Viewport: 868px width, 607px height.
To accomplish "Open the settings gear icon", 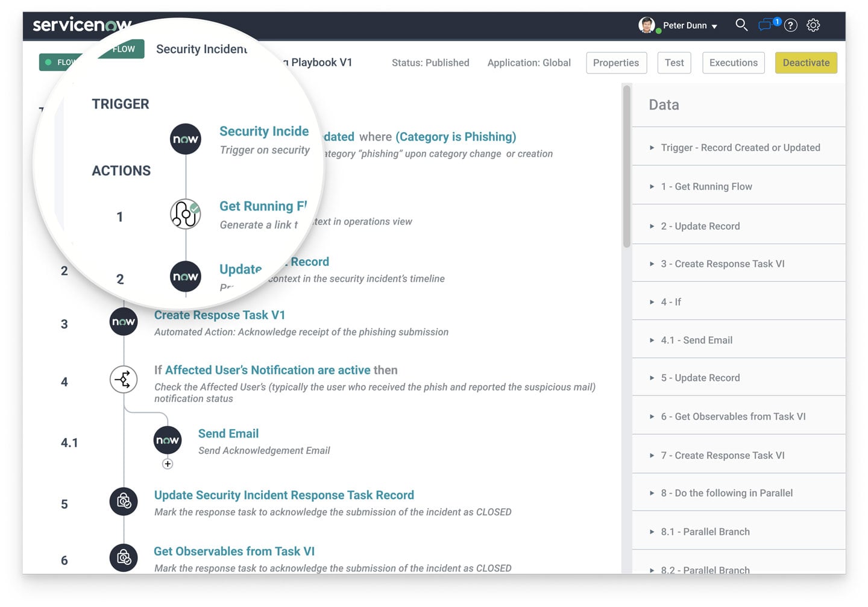I will coord(813,25).
